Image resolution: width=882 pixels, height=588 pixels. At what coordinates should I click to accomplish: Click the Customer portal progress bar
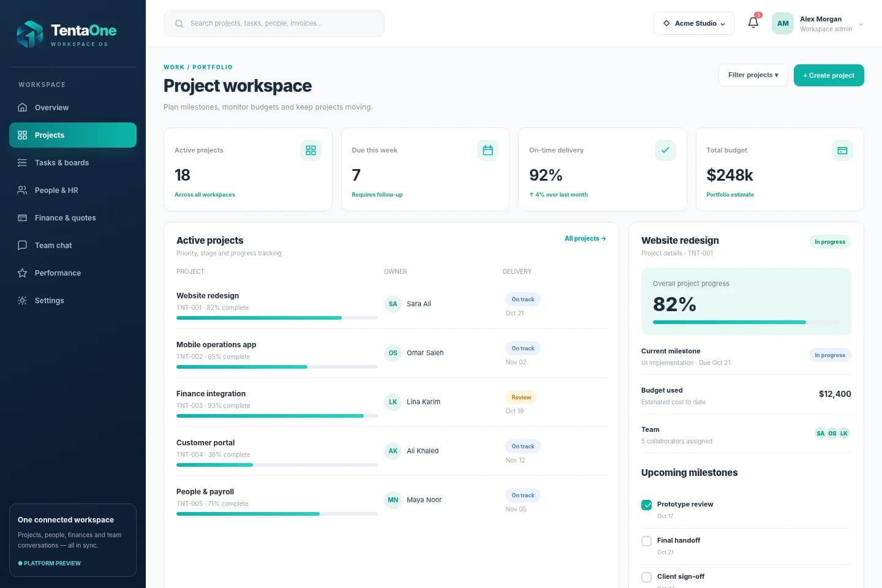[x=277, y=465]
